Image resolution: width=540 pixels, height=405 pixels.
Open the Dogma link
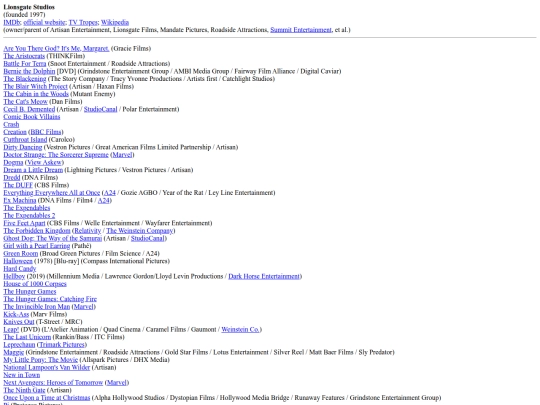tap(13, 162)
